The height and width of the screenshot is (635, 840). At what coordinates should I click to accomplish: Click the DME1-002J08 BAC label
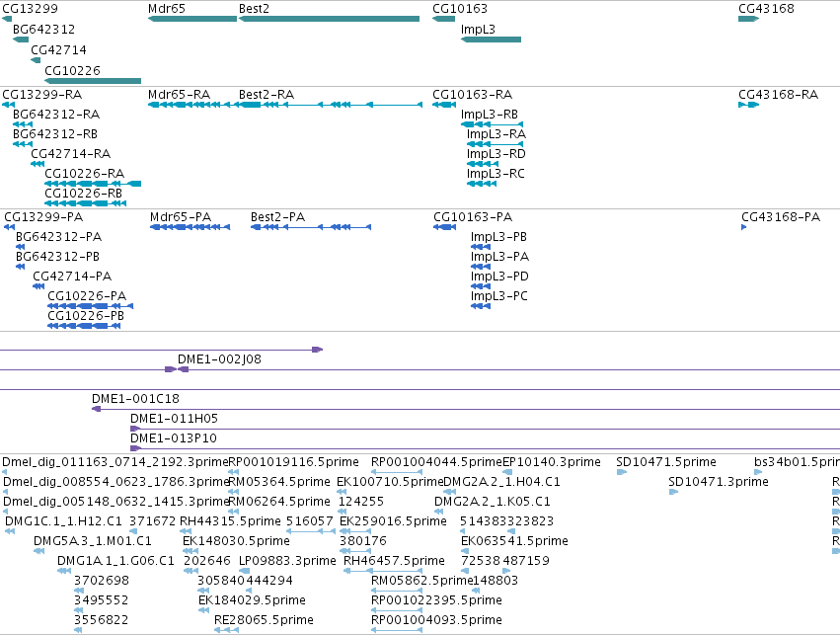coord(220,359)
